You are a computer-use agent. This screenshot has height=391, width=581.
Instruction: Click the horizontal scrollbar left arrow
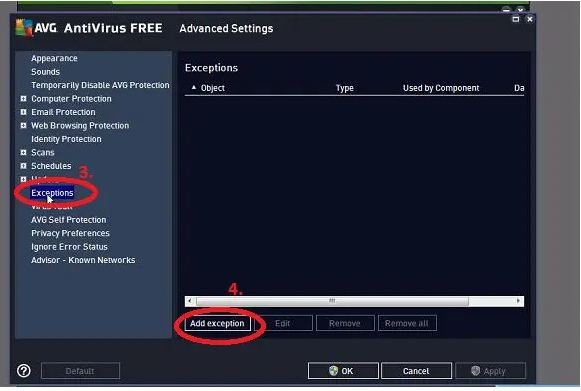[x=190, y=301]
